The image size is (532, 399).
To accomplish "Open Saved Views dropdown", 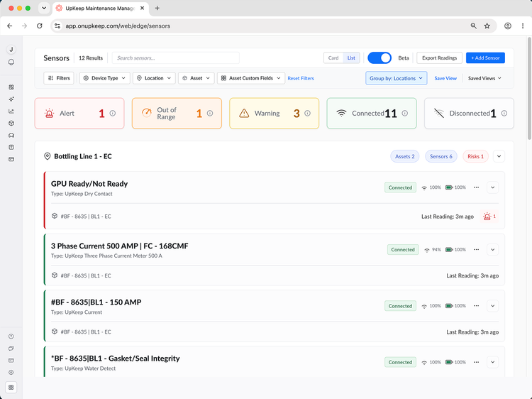I will [484, 78].
